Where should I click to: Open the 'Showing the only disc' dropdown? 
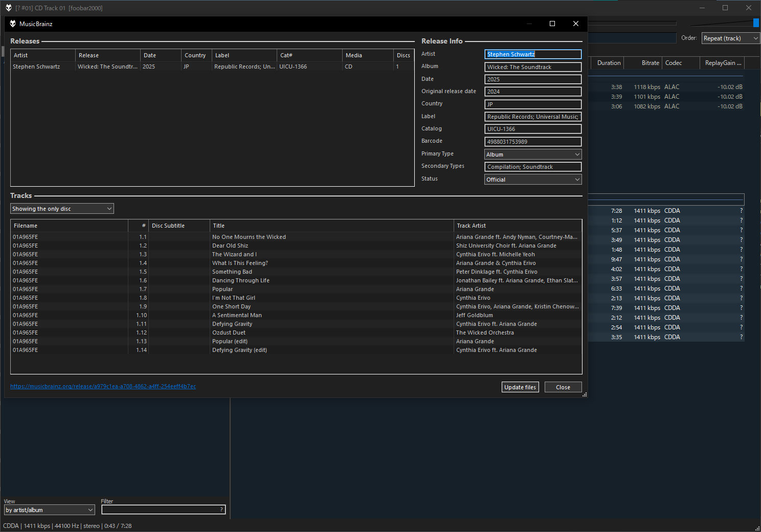tap(62, 209)
